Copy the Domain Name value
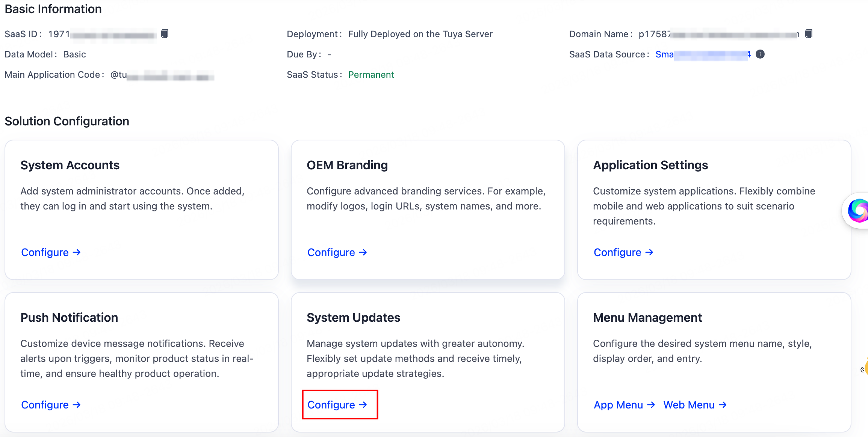Image resolution: width=868 pixels, height=437 pixels. [x=808, y=33]
